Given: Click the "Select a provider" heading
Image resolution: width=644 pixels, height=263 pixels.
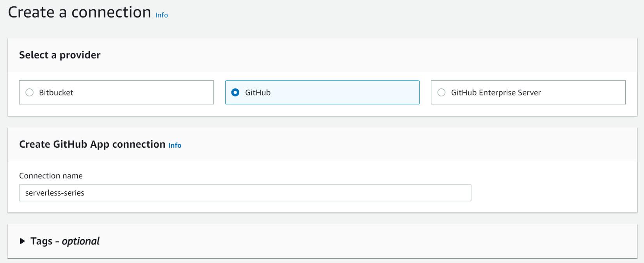Looking at the screenshot, I should (x=60, y=55).
